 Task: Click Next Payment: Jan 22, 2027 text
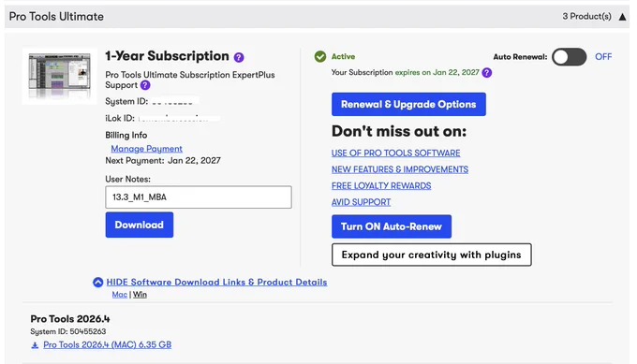tap(163, 161)
